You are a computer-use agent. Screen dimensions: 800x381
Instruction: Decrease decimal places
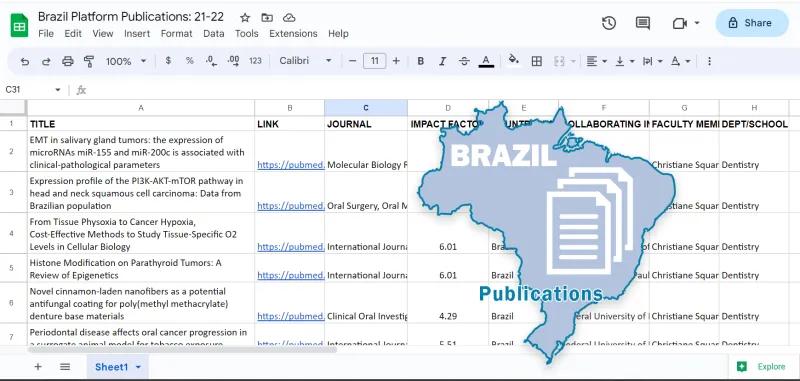(211, 61)
